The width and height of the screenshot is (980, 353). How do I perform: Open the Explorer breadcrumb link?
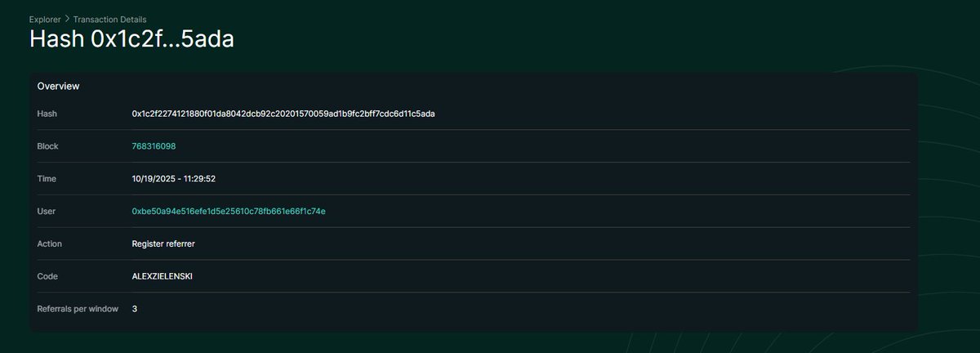(x=44, y=18)
